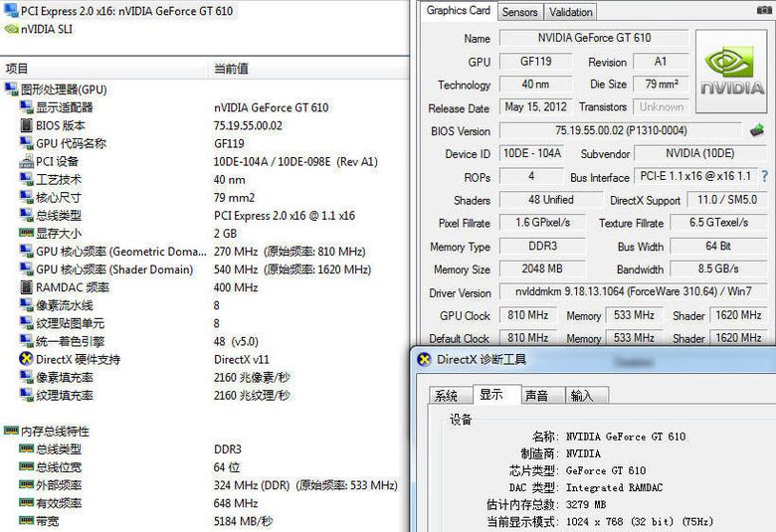Click the 当前显示模式 1024 x 768 text

tap(600, 521)
